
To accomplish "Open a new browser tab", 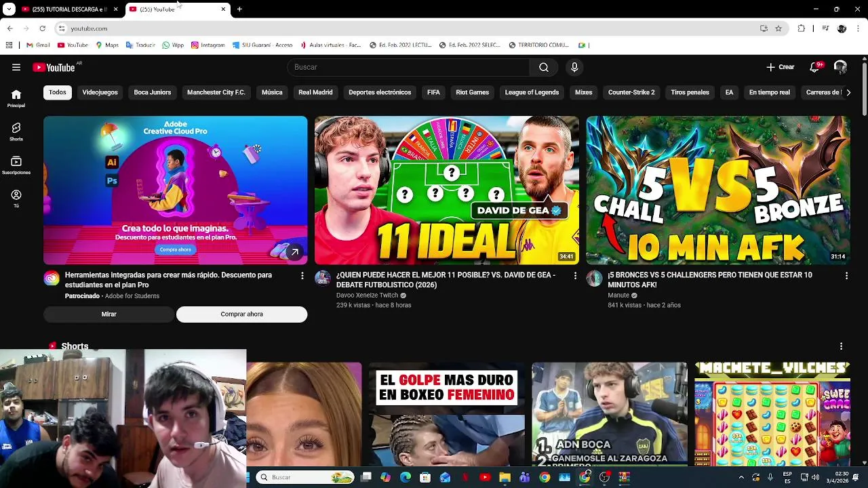I will pos(239,9).
